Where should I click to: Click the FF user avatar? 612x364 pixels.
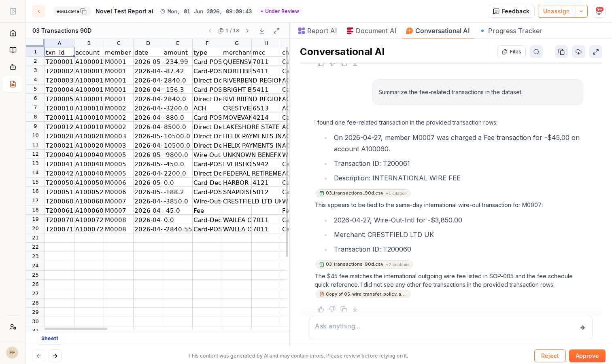[12, 353]
